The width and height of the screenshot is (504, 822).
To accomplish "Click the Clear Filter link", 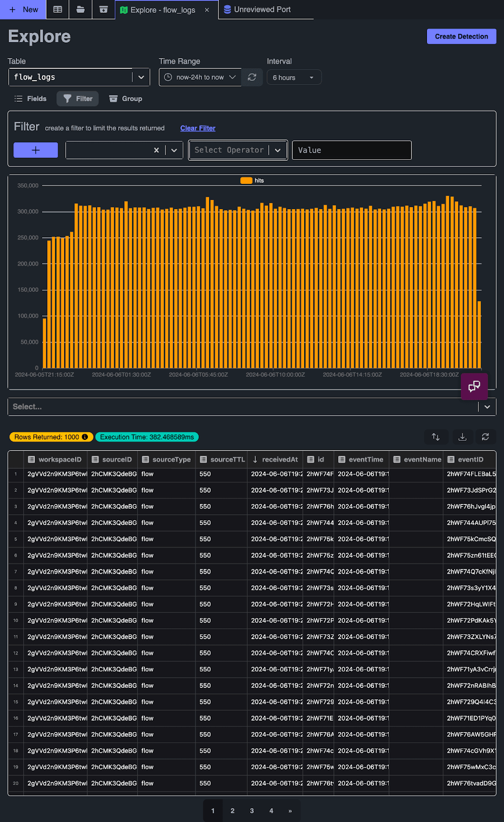I will [x=197, y=128].
